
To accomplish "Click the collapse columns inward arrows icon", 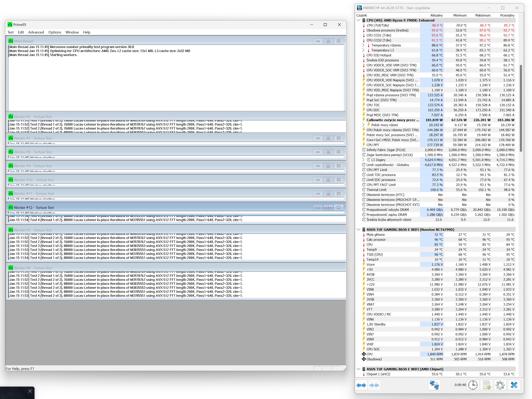I will pos(374,385).
